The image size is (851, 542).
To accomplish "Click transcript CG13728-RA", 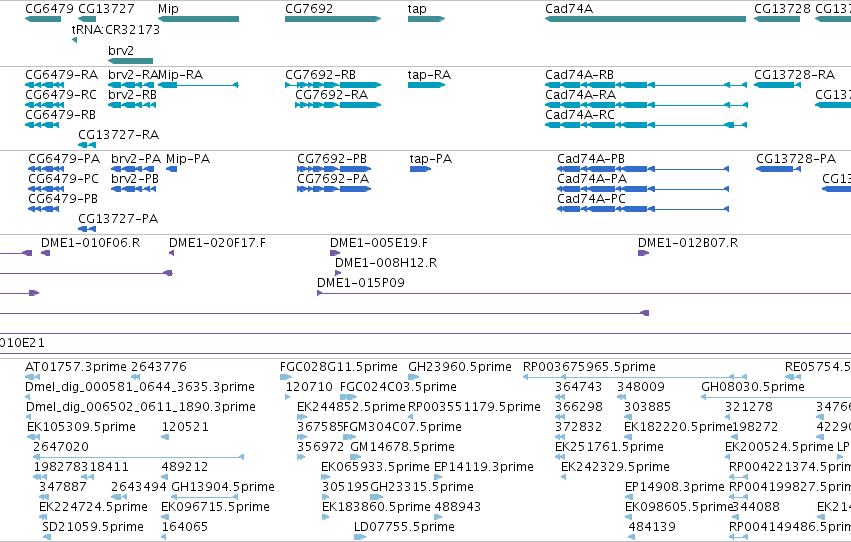I will tap(777, 85).
